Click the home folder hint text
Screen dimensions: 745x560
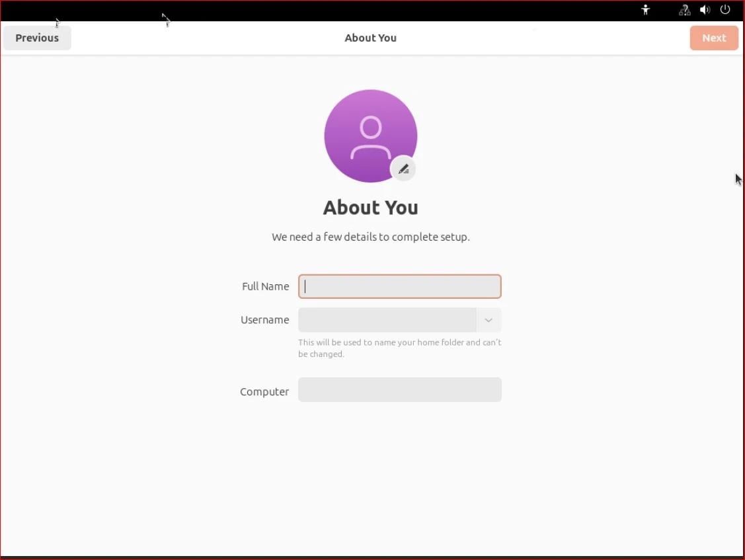pos(399,348)
